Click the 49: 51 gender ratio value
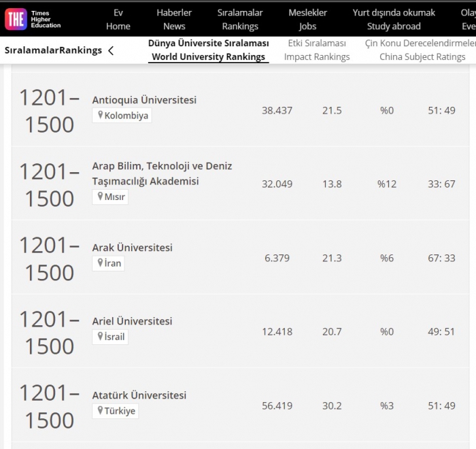 442,331
